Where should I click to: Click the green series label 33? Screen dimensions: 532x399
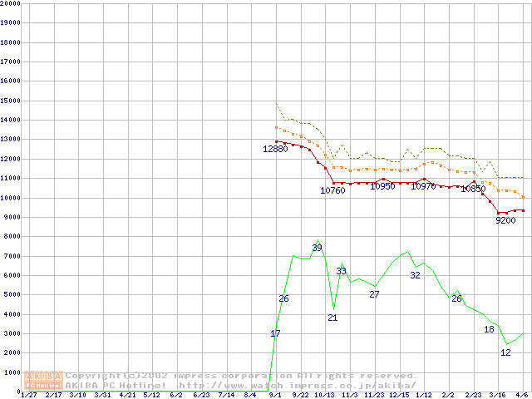341,271
